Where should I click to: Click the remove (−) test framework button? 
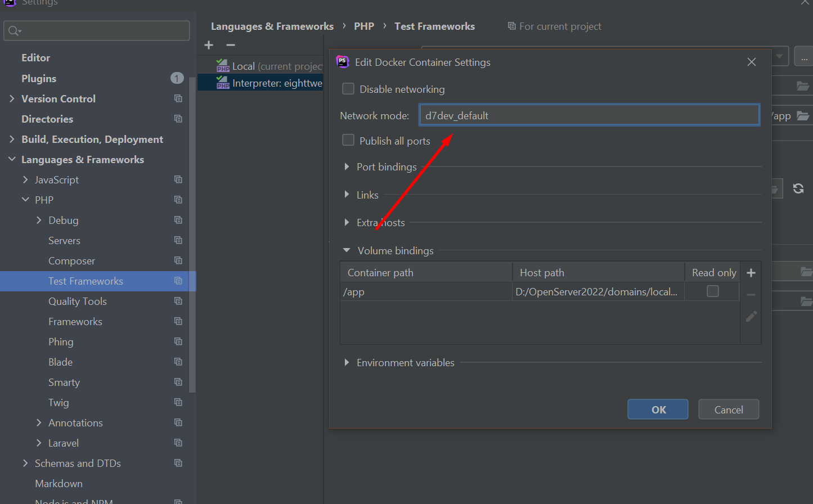click(x=230, y=45)
